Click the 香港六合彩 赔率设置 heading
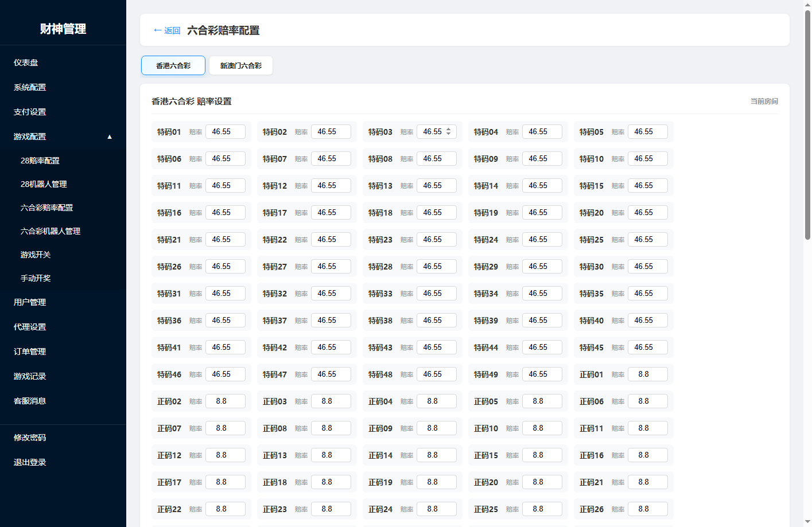Screen dimensions: 812x527 (192, 102)
